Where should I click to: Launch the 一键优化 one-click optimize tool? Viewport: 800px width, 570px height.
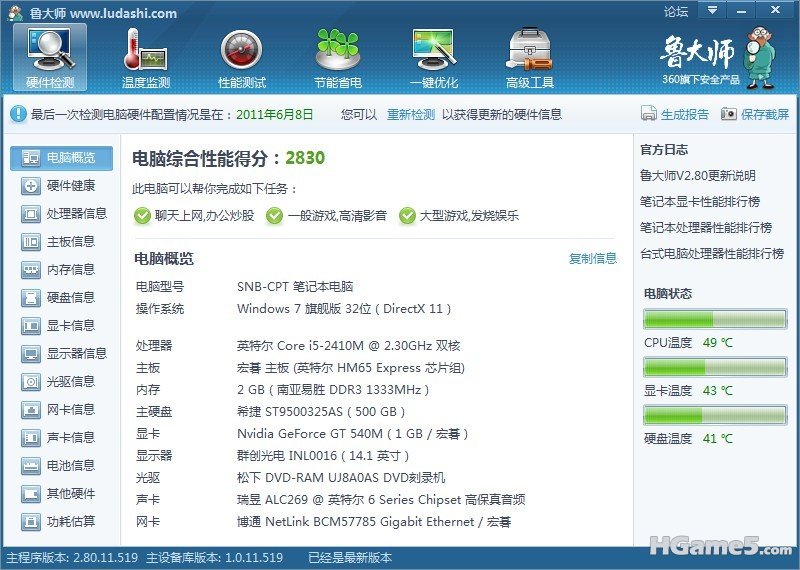pos(434,57)
